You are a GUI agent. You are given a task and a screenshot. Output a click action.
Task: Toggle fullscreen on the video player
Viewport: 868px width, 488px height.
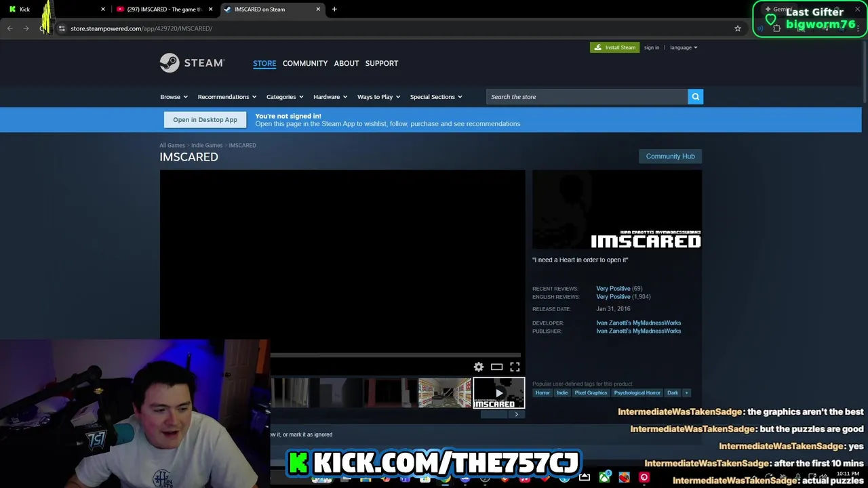[x=515, y=367]
